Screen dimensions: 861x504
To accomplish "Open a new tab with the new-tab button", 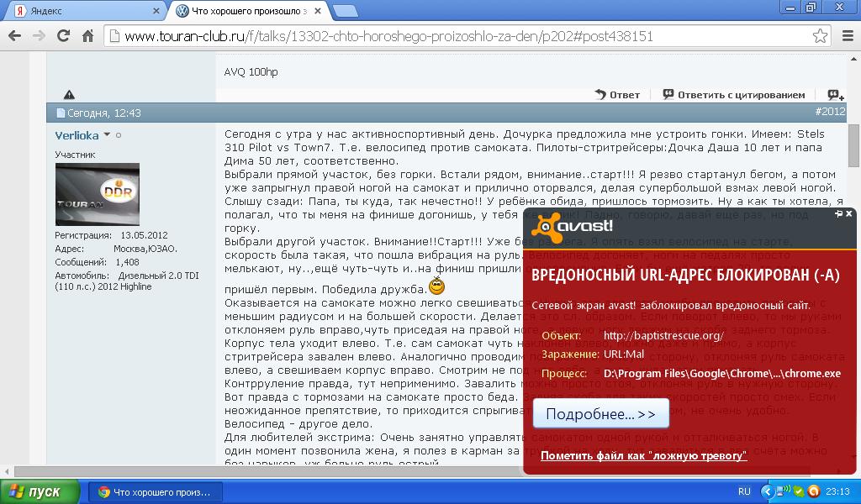I will pos(346,11).
